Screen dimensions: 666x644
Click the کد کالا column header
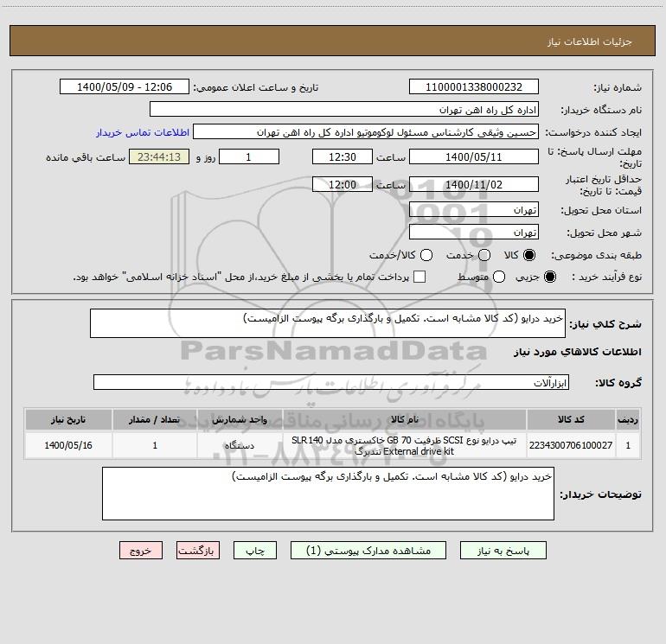(x=571, y=419)
